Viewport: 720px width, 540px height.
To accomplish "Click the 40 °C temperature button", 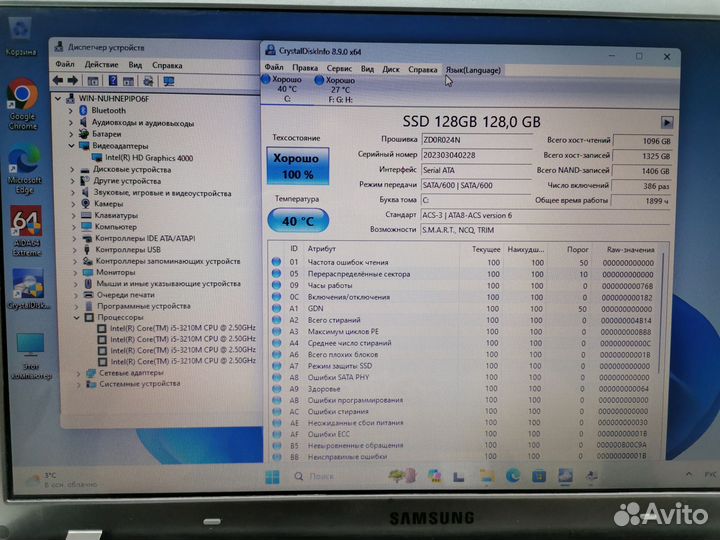I will (x=298, y=221).
